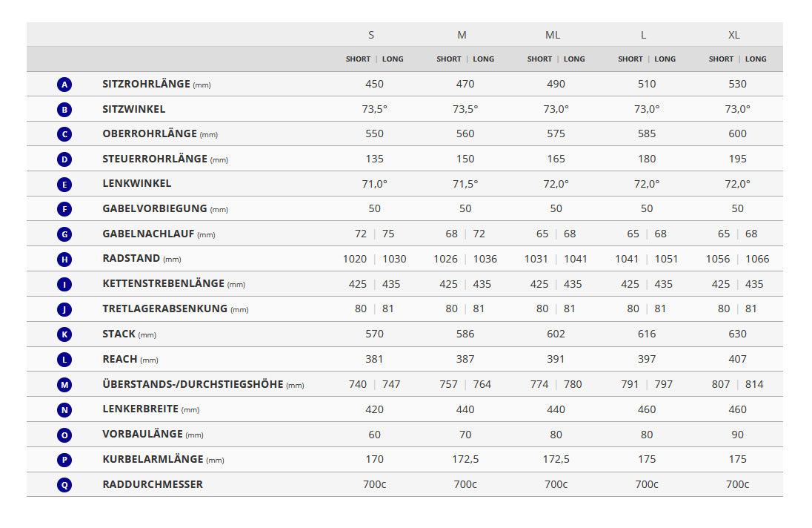
Task: Click the ML size column header
Action: tap(553, 35)
